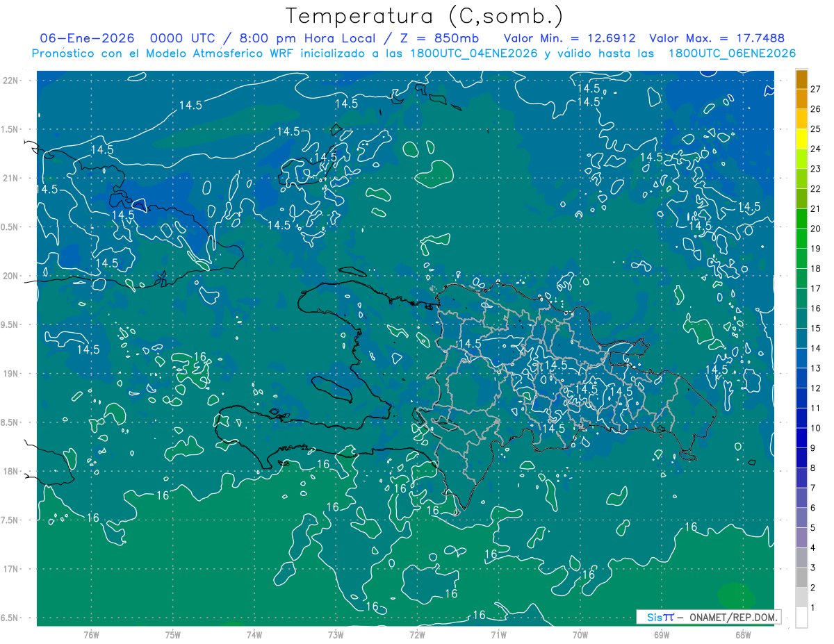Click the longitude axis label '73W'
This screenshot has width=834, height=644.
pyautogui.click(x=336, y=634)
